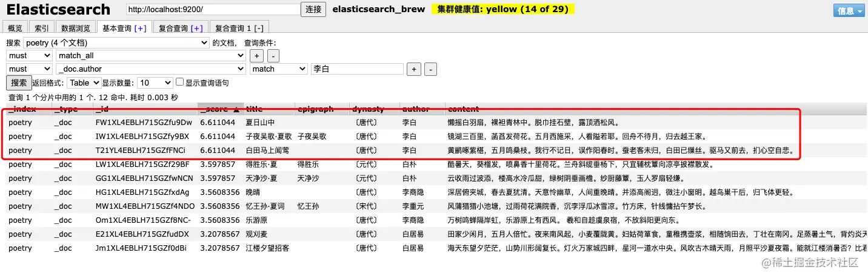Viewport: 868px width, 278px height.
Task: Open the match_all field dropdown
Action: point(150,56)
